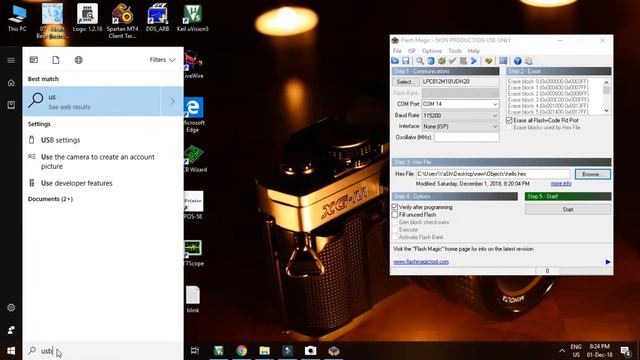Click the heart-shaped icon in Flash Magic toolbar
The width and height of the screenshot is (640, 360).
tap(489, 61)
